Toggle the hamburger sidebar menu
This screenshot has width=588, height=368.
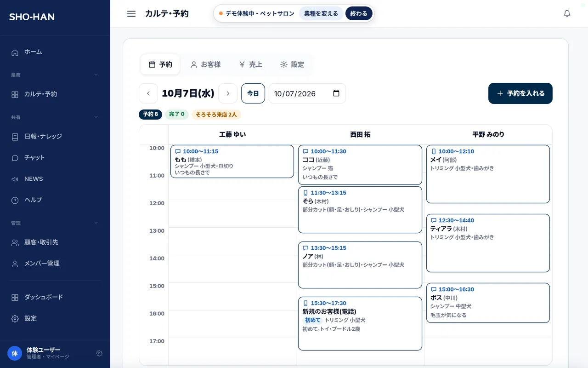131,14
